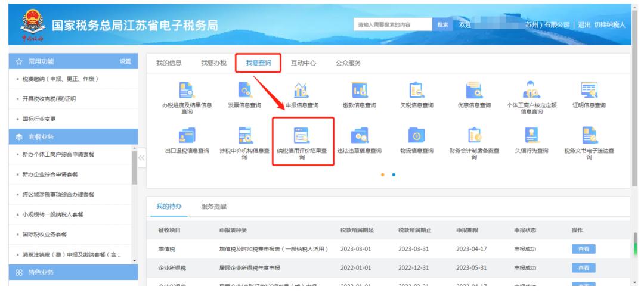Select the blue carousel page dot
The image size is (644, 296).
pos(394,175)
